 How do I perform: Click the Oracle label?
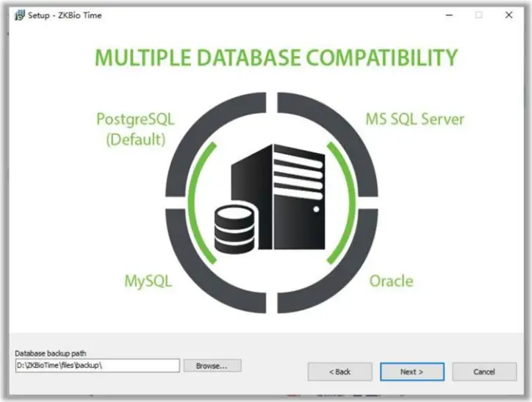pyautogui.click(x=391, y=281)
